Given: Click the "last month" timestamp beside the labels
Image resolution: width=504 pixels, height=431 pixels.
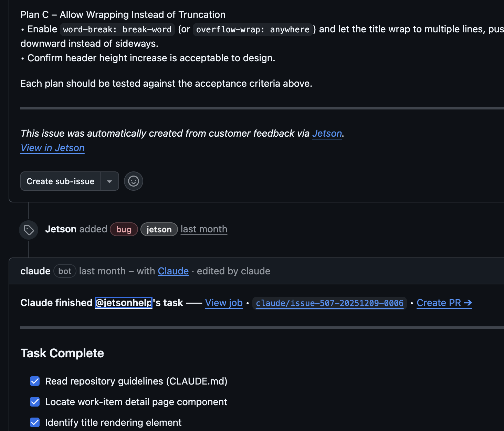Looking at the screenshot, I should 203,229.
